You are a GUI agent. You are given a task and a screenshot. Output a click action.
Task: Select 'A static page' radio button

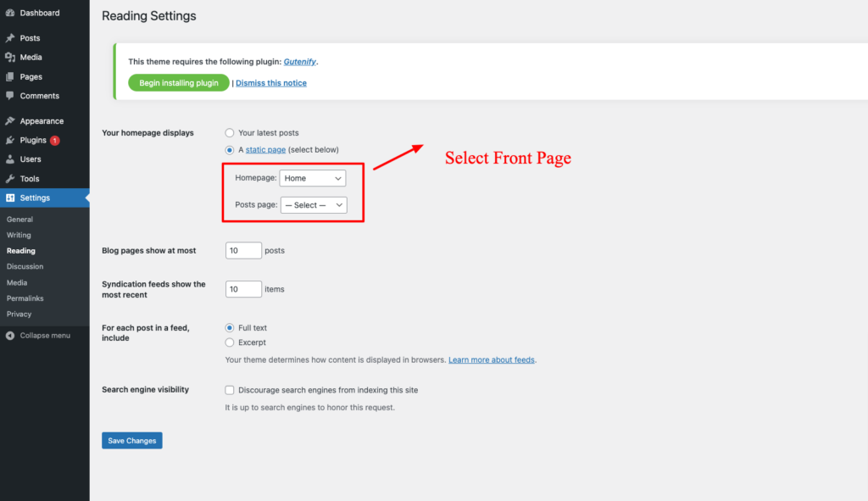click(x=229, y=150)
